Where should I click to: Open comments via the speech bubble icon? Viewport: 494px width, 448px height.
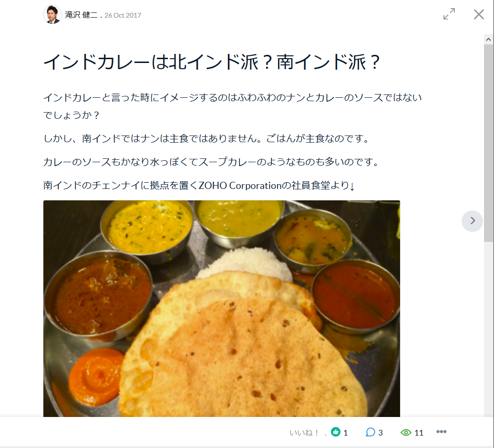point(370,432)
